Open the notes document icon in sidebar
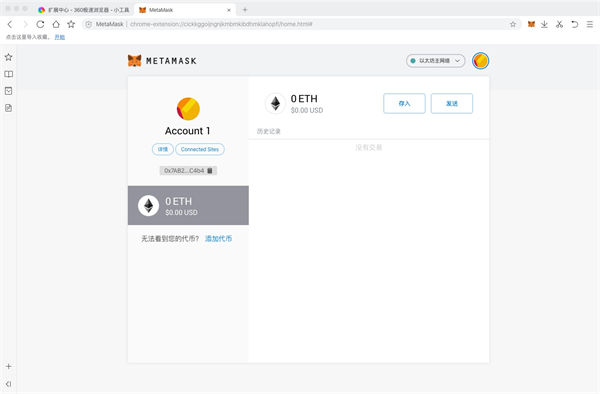 coord(8,108)
